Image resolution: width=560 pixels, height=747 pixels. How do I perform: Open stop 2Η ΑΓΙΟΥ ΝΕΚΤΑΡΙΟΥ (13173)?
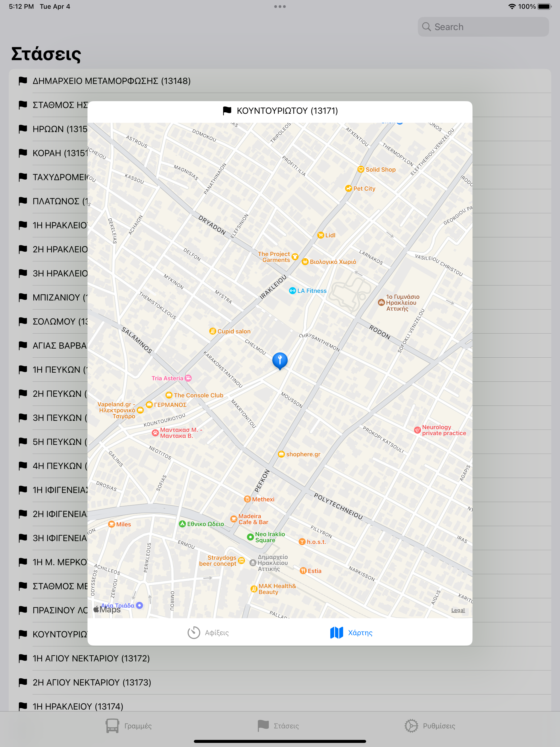click(x=280, y=682)
